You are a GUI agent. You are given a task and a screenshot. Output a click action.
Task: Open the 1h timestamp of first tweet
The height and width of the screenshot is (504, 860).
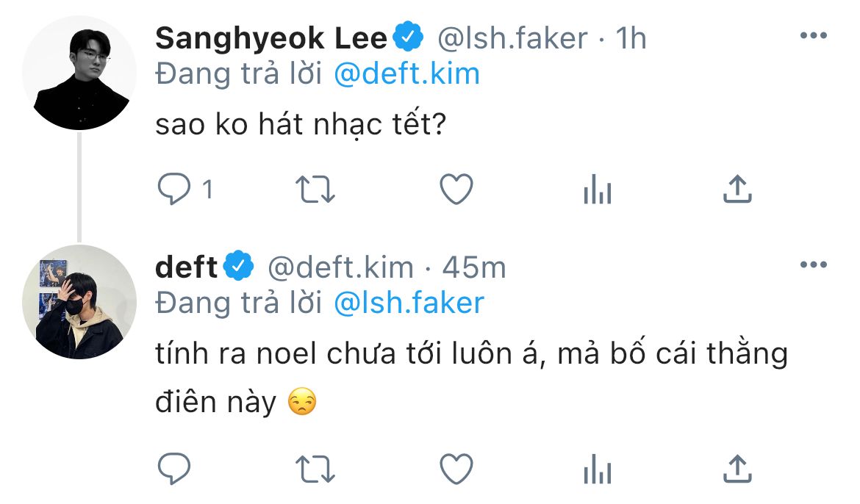pos(631,38)
